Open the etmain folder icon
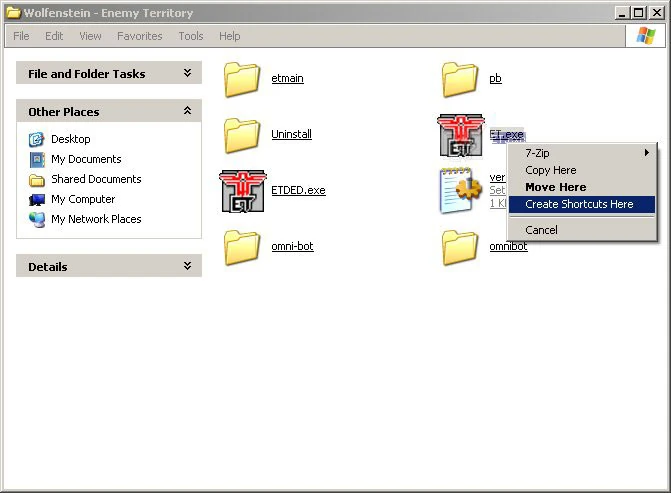Viewport: 671px width, 493px height. click(x=242, y=79)
